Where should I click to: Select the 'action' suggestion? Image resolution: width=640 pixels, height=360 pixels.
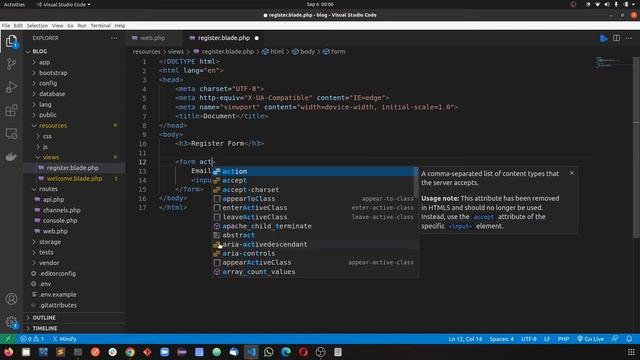tap(313, 171)
